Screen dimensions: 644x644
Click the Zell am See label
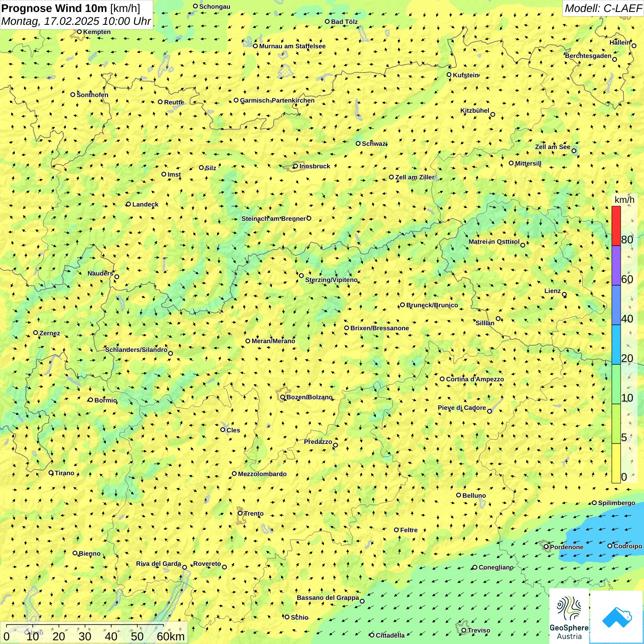point(552,147)
